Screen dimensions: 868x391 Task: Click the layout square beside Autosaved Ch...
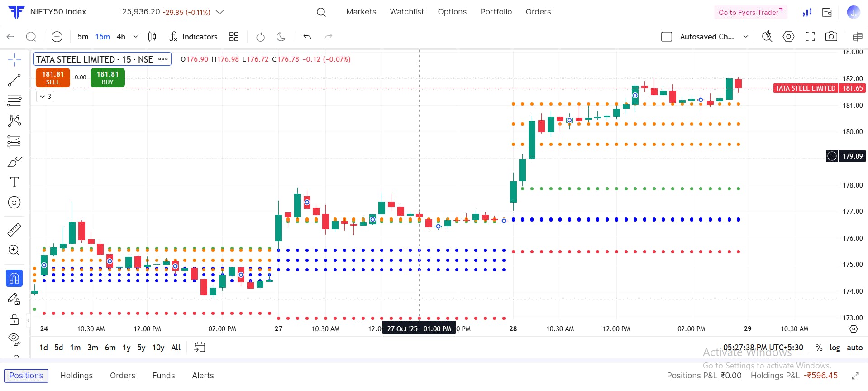tap(667, 37)
